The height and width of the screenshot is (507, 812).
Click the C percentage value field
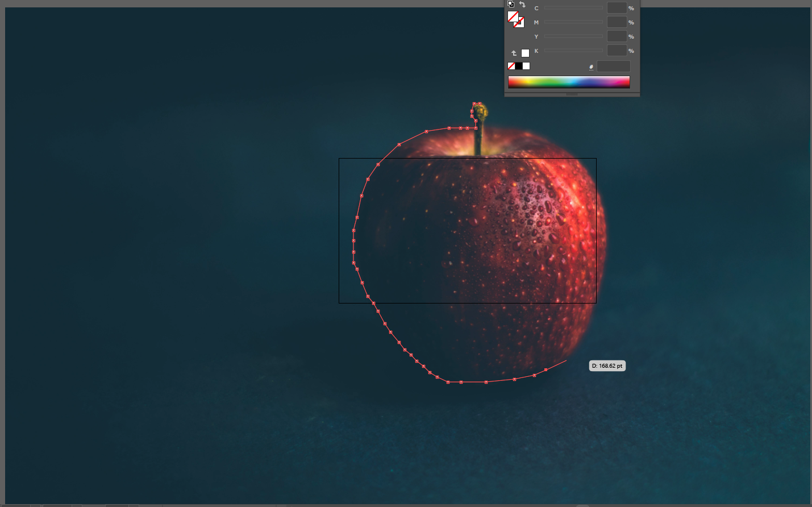[x=617, y=7]
